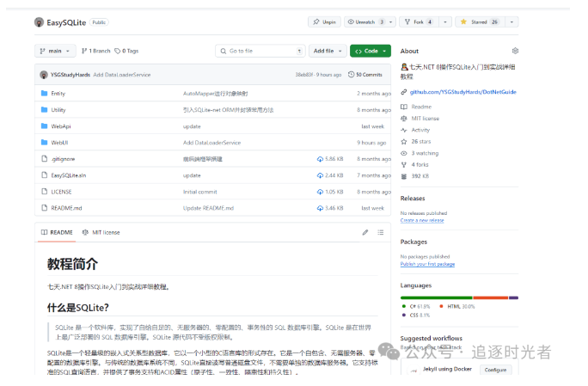
Task: Click the orange HTML segment of languages bar
Action: 491,297
